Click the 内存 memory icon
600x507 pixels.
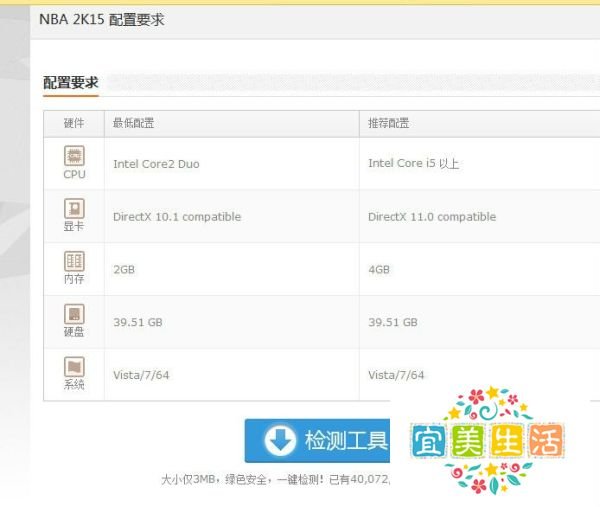pos(74,261)
